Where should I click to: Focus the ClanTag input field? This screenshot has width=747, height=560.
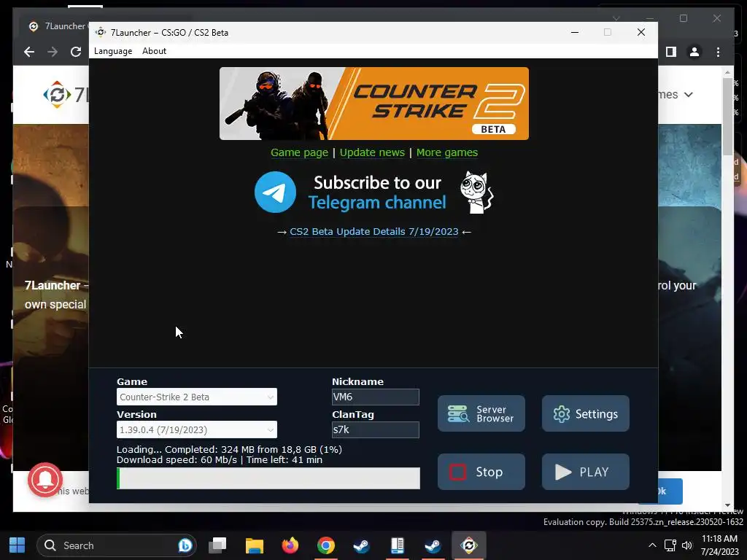376,429
